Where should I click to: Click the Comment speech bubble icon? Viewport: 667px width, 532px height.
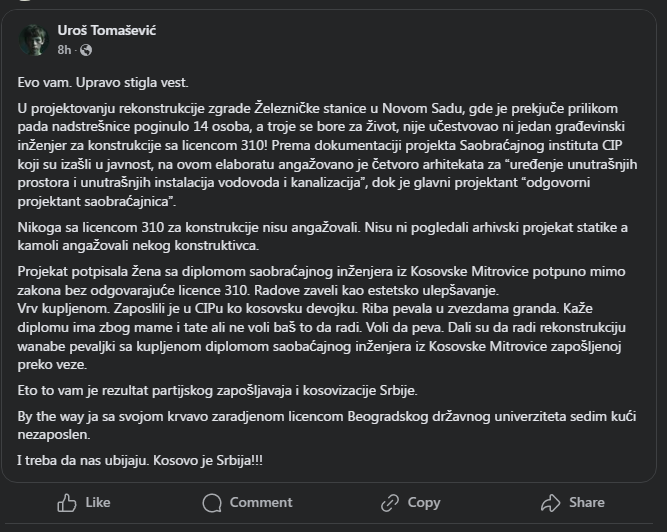click(211, 502)
